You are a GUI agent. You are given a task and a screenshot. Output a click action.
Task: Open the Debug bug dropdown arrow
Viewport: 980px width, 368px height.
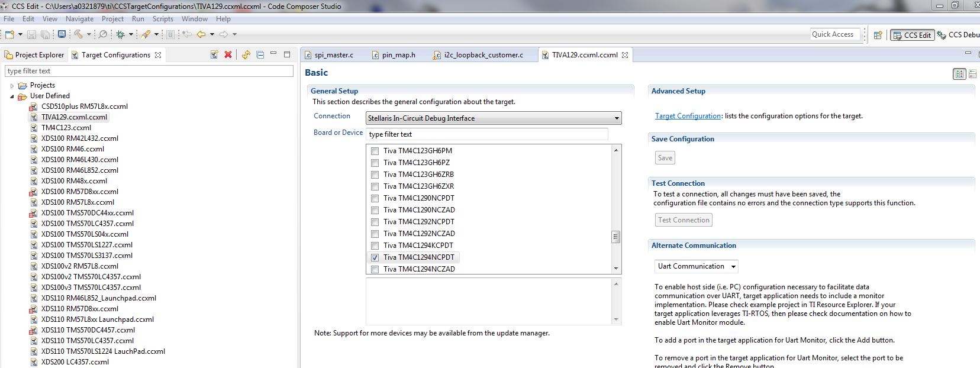coord(131,34)
